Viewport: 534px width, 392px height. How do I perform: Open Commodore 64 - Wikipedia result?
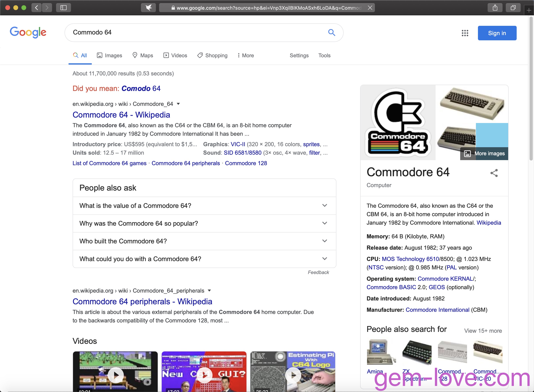click(x=121, y=115)
